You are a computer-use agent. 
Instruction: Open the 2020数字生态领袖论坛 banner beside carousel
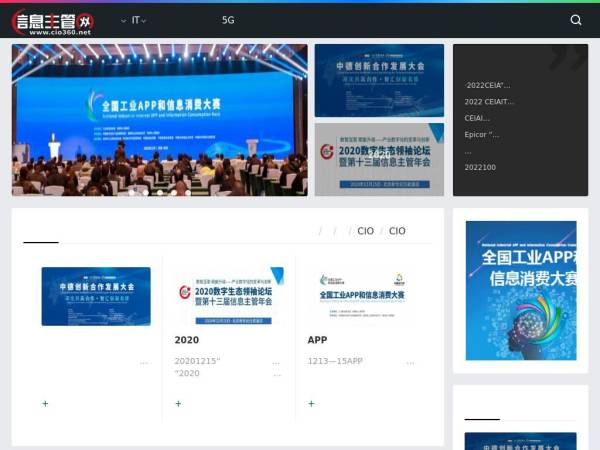click(x=379, y=160)
